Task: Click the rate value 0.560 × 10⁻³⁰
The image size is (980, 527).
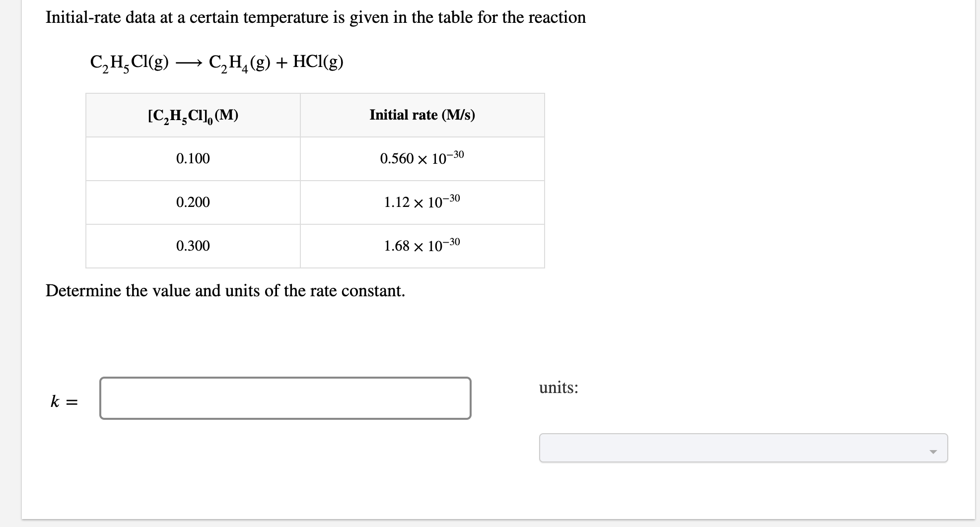Action: (421, 158)
